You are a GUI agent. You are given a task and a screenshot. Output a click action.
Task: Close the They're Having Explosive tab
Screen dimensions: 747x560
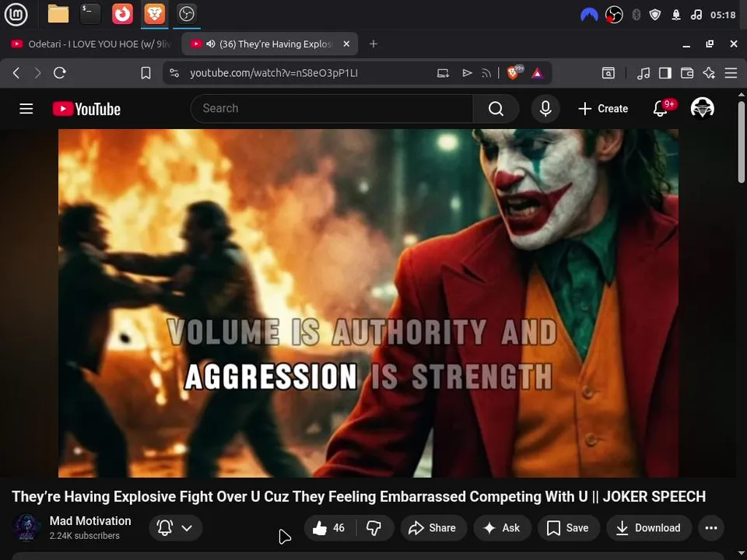[x=346, y=44]
